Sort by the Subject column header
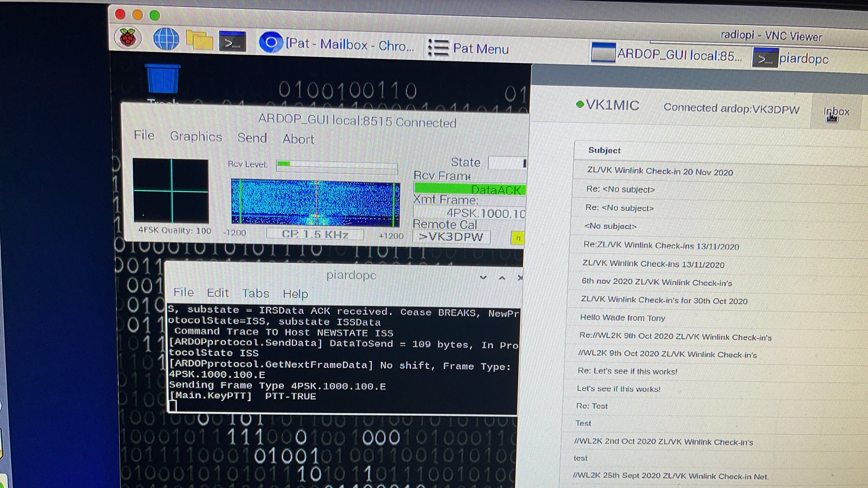Image resolution: width=868 pixels, height=488 pixels. [604, 150]
